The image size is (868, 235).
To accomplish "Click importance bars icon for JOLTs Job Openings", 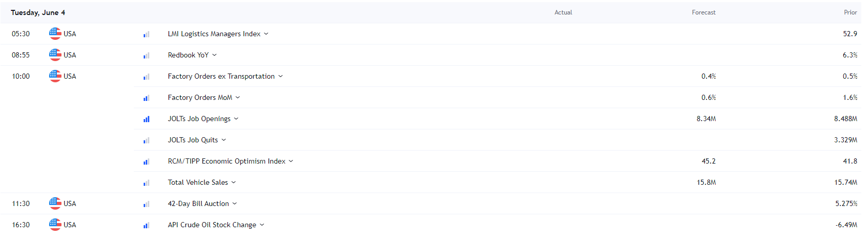I will [x=147, y=119].
